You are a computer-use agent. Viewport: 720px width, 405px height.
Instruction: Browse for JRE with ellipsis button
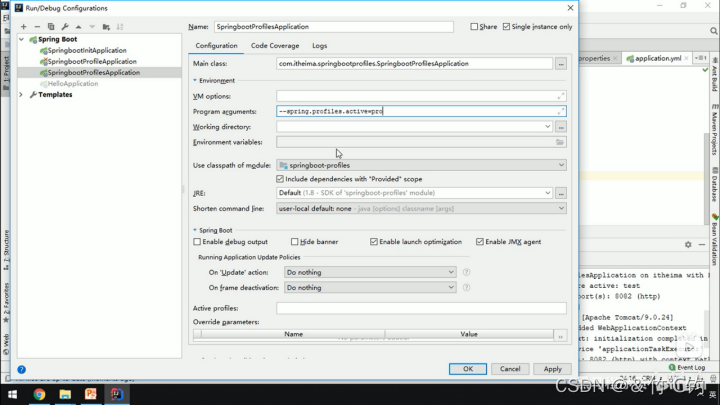[561, 193]
